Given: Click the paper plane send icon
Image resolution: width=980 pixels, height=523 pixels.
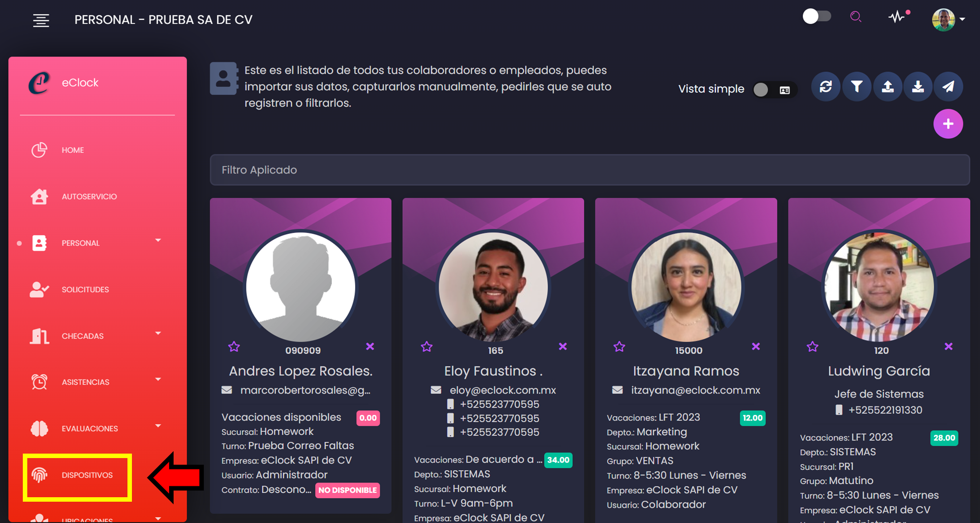Looking at the screenshot, I should coord(948,87).
